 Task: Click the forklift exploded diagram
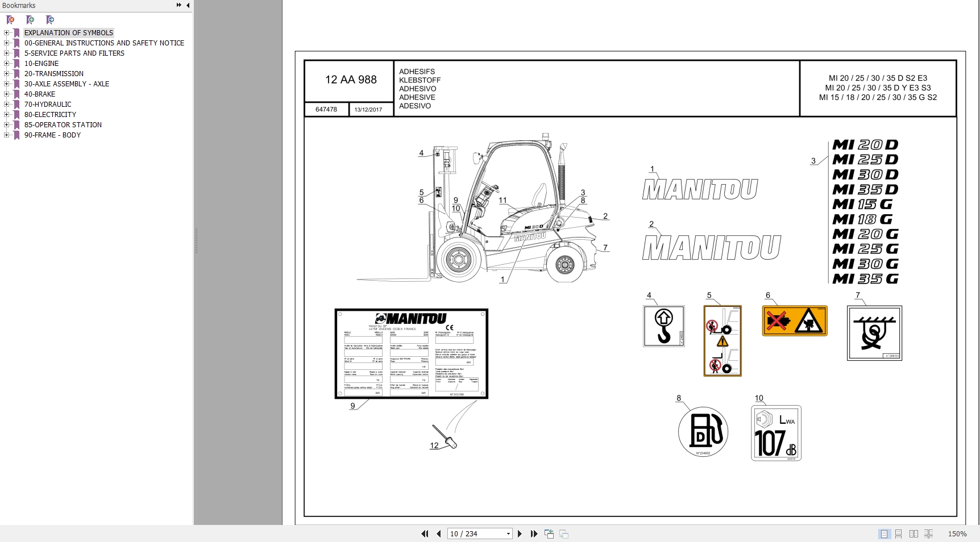[x=483, y=209]
